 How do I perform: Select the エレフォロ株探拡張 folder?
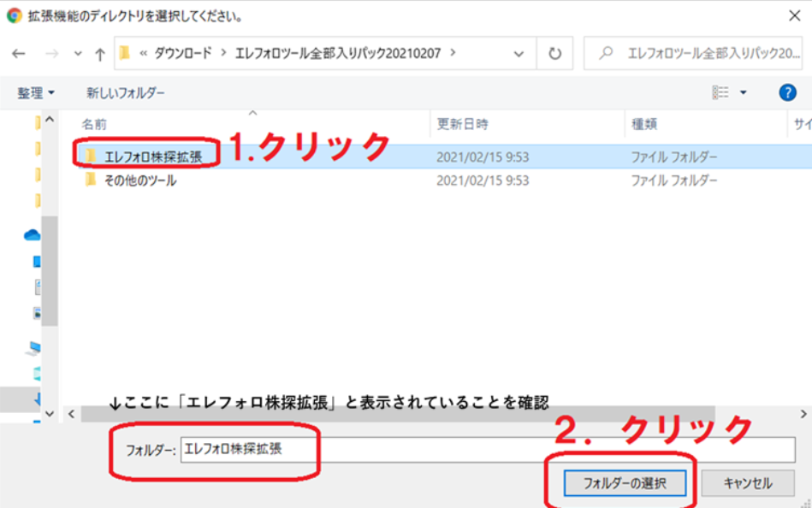click(x=153, y=157)
